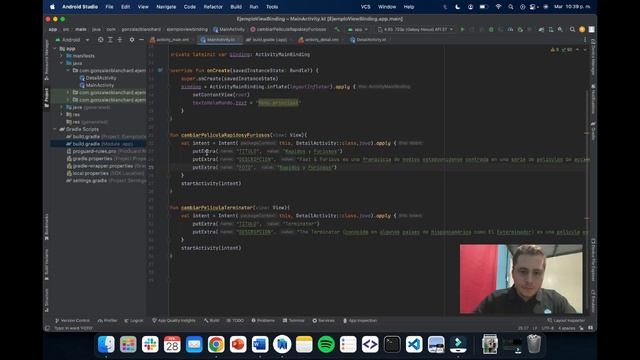Open Microsoft Word from the Dock
The image size is (640, 360).
coord(260,344)
